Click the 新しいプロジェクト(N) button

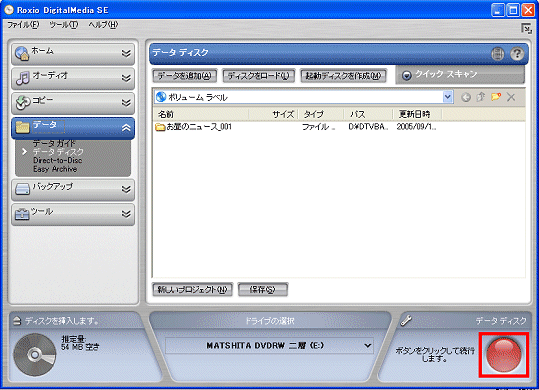[x=192, y=290]
